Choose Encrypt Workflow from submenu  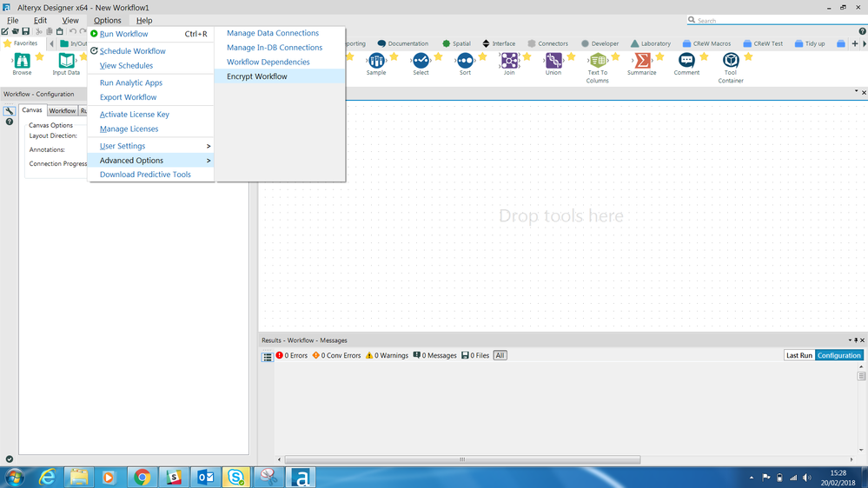tap(280, 76)
